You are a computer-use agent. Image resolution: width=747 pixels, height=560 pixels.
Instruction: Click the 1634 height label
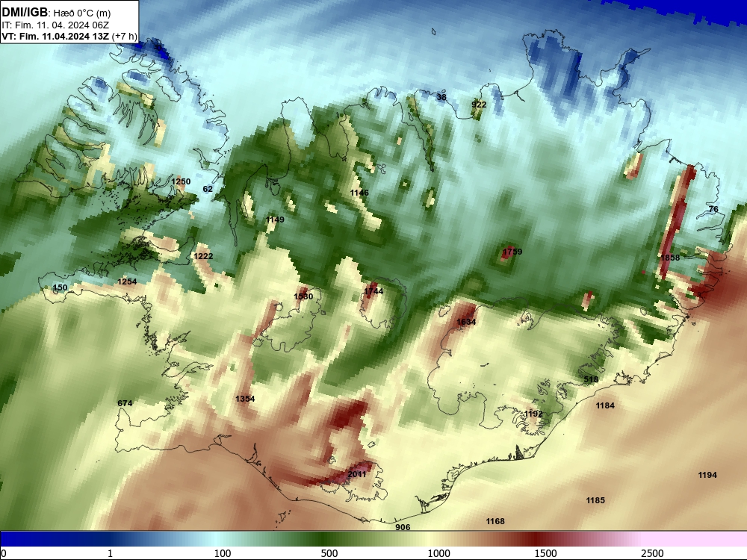466,322
